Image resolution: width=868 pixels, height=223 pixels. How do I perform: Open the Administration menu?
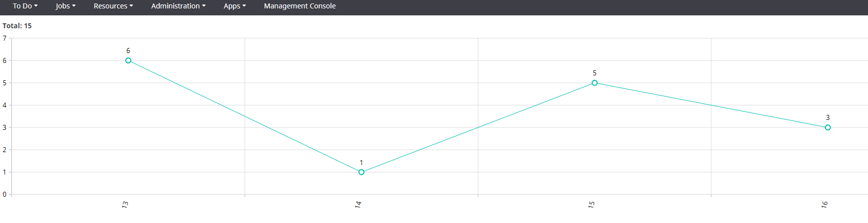pos(178,6)
